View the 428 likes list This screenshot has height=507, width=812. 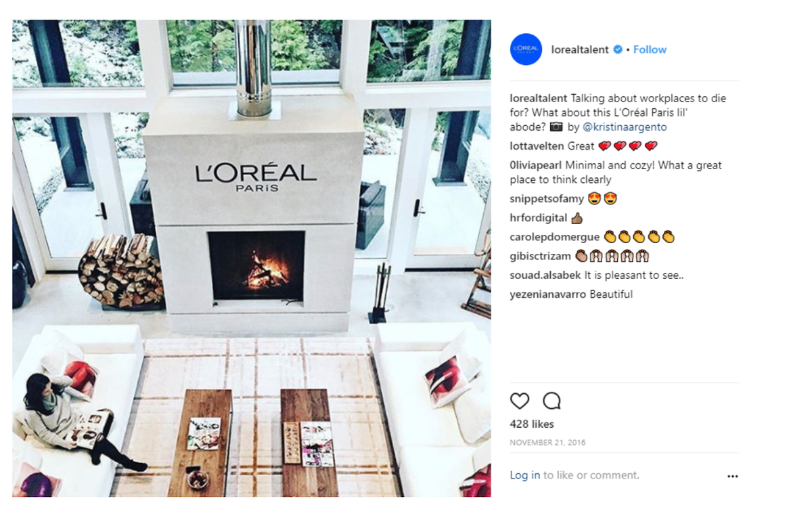tap(532, 424)
